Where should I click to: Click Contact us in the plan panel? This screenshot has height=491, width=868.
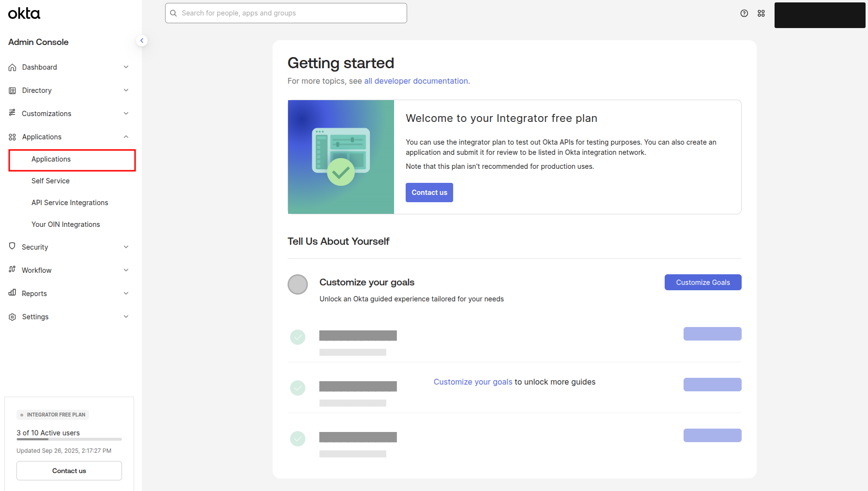click(x=69, y=471)
